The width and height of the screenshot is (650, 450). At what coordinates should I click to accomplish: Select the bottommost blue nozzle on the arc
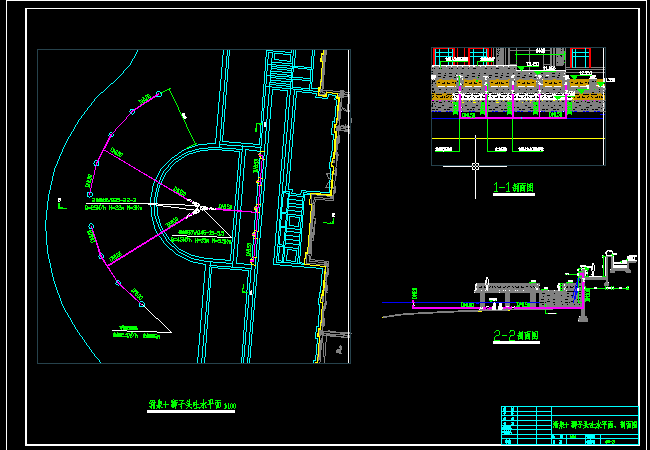[x=142, y=302]
